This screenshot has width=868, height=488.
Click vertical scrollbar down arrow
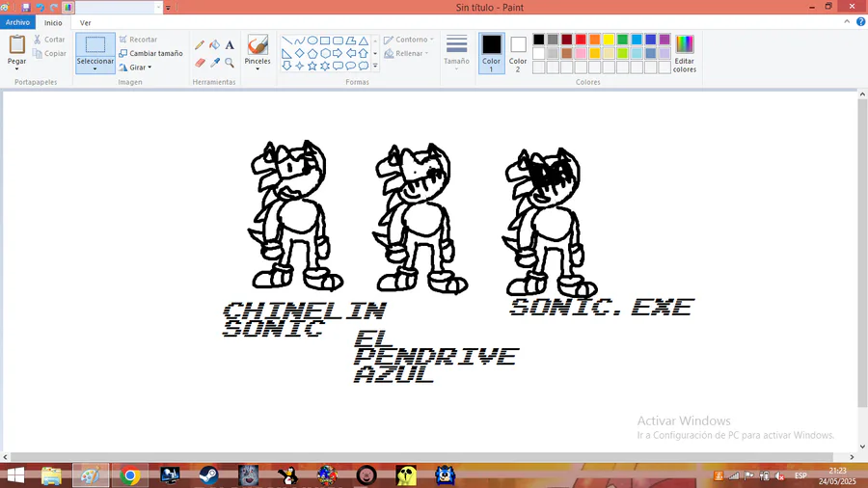(x=862, y=447)
